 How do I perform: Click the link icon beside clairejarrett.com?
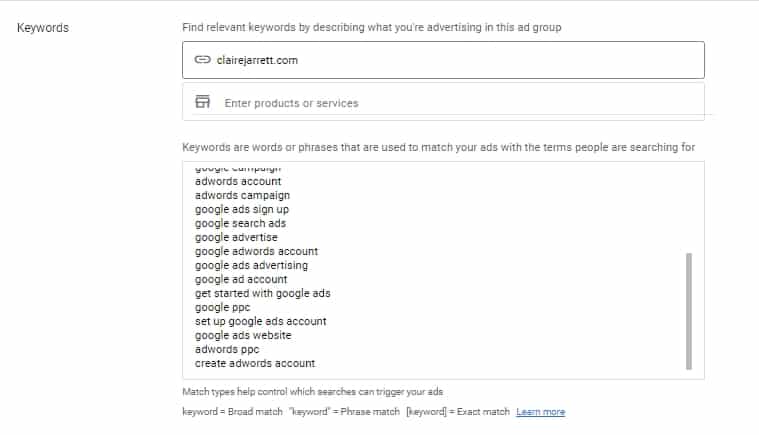coord(203,60)
